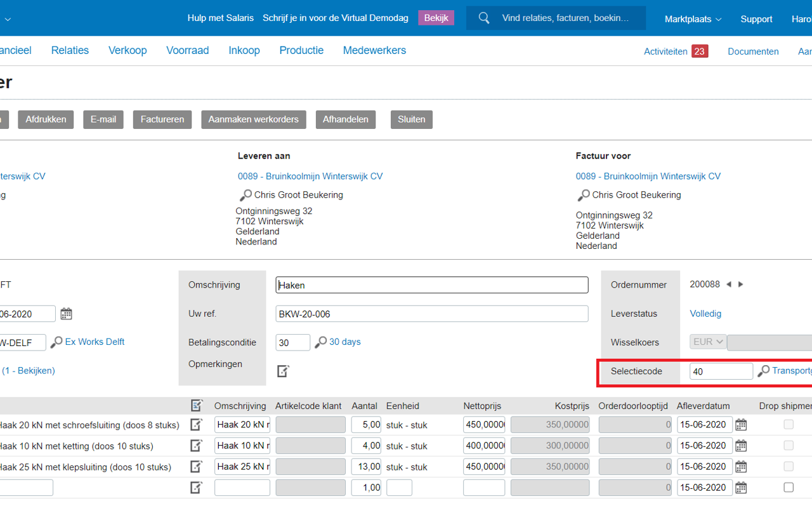
Task: Open note editor for the empty last line
Action: 197,488
